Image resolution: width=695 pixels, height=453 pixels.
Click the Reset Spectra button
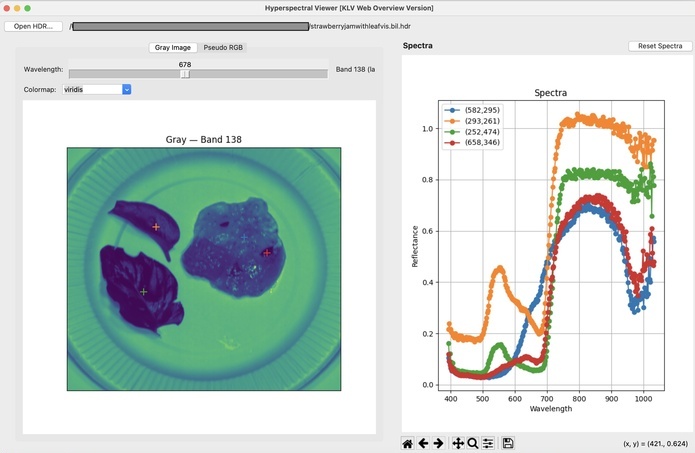point(660,46)
